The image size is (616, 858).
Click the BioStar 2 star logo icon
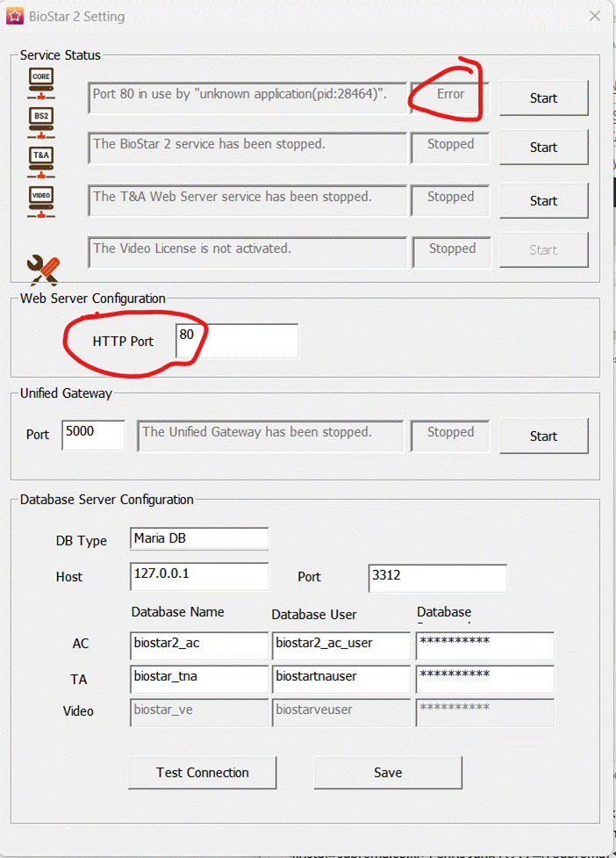(15, 17)
